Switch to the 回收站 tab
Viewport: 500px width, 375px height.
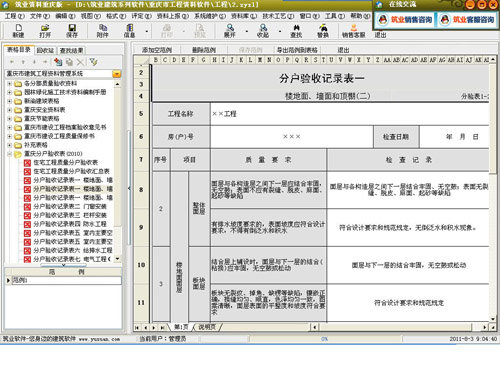(x=45, y=50)
